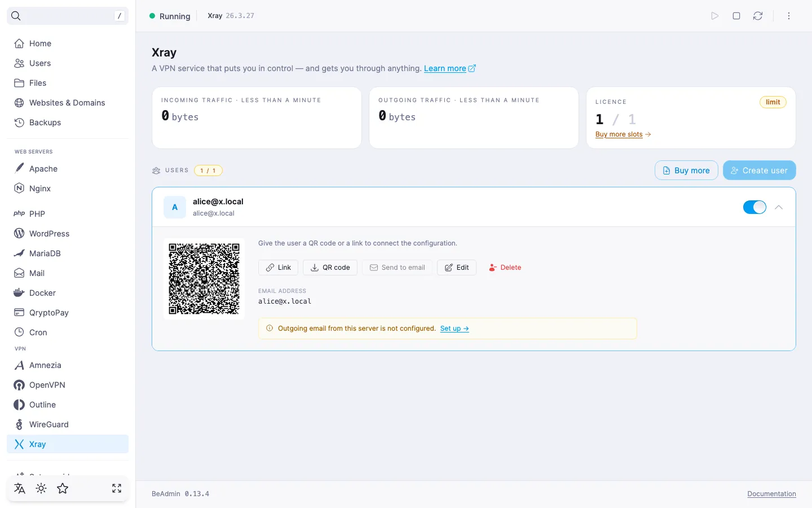Click the Xray 26.3.27 version label
The image size is (812, 508).
pos(231,16)
